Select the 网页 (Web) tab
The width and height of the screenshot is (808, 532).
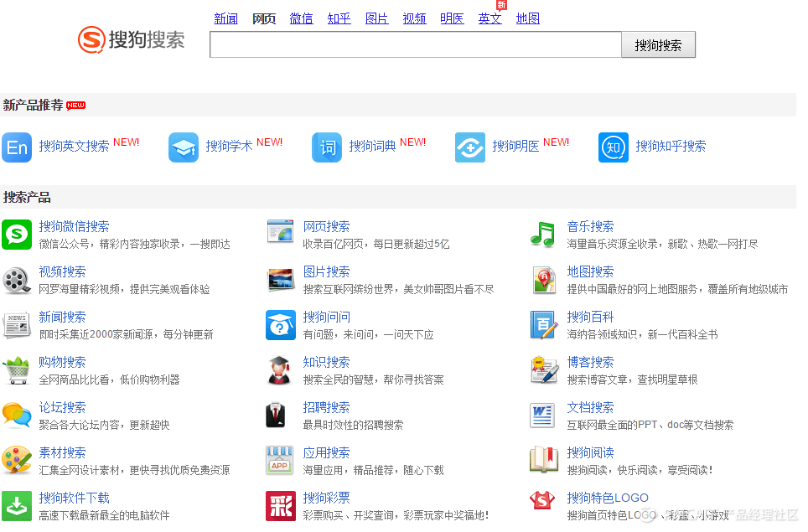pos(264,18)
